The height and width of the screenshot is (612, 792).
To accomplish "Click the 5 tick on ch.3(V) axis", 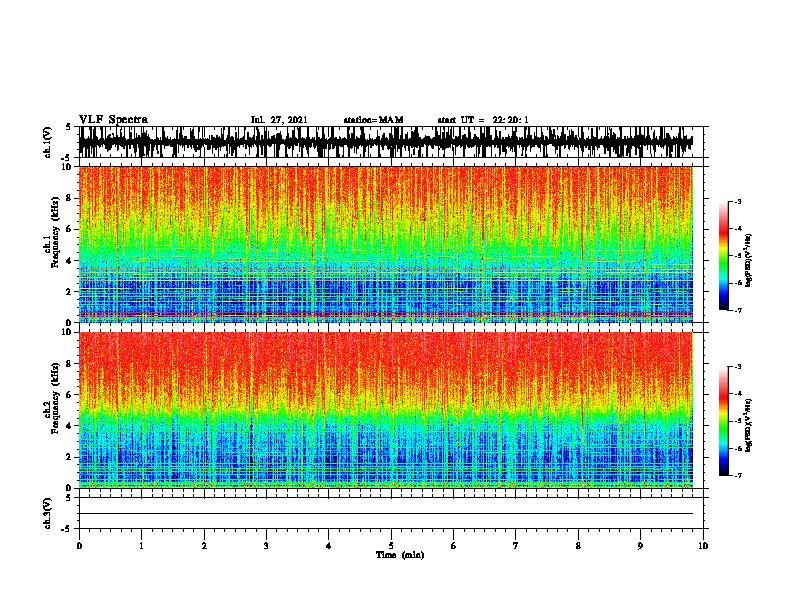I will tap(68, 498).
